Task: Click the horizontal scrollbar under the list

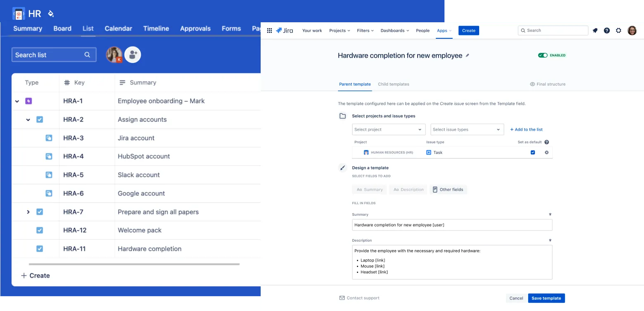Action: tap(134, 264)
